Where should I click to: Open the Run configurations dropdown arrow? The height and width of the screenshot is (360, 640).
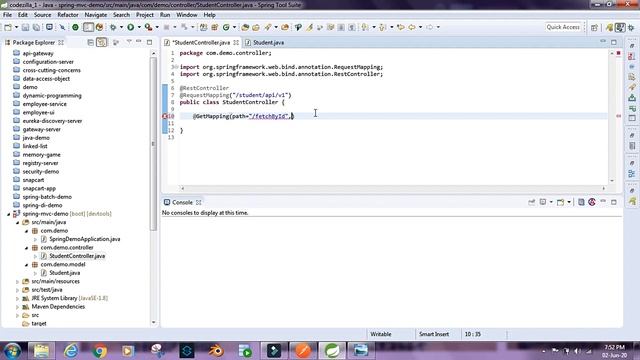(x=139, y=27)
